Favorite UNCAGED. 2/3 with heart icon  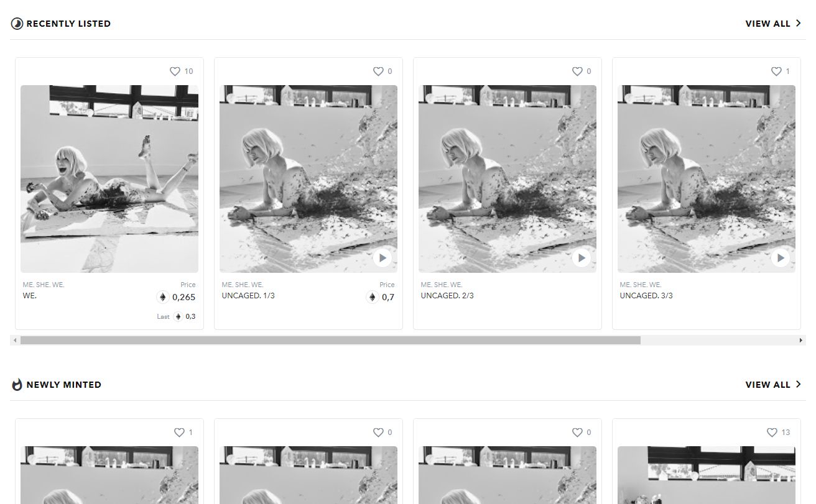point(577,71)
